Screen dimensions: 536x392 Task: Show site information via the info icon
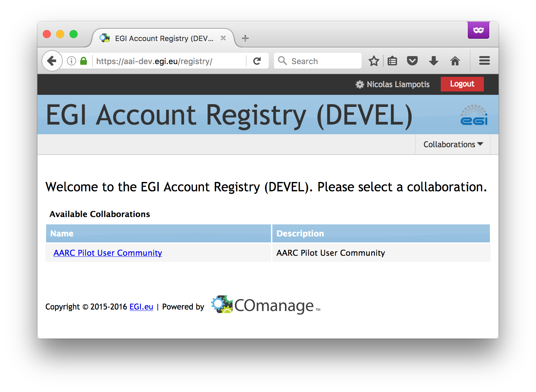(72, 61)
